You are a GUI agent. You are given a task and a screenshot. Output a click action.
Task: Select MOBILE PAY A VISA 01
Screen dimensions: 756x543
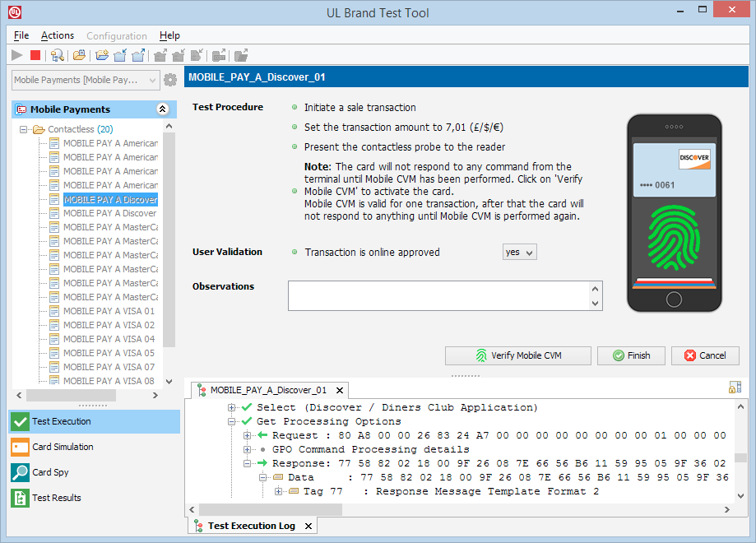click(x=109, y=311)
